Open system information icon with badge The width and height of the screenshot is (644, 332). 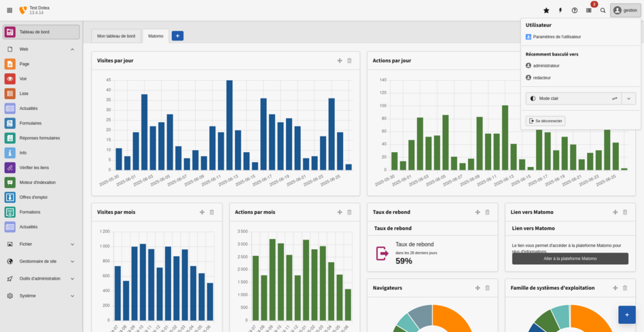coord(589,10)
